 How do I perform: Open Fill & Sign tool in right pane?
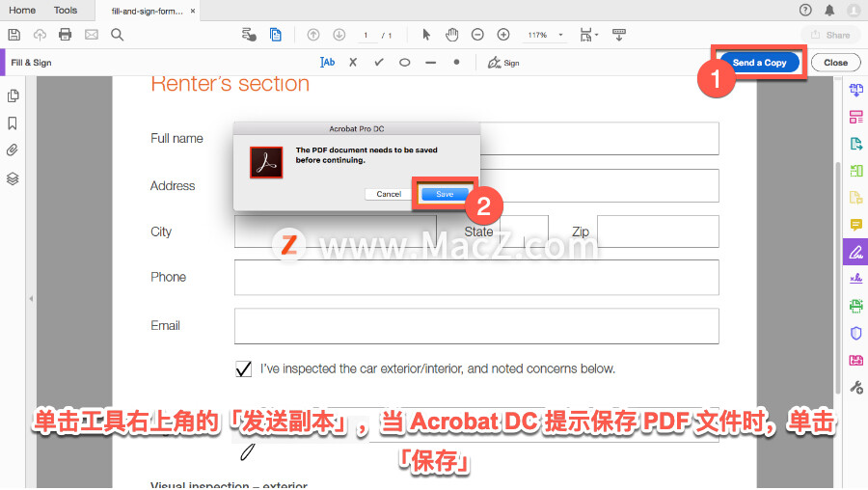coord(855,252)
